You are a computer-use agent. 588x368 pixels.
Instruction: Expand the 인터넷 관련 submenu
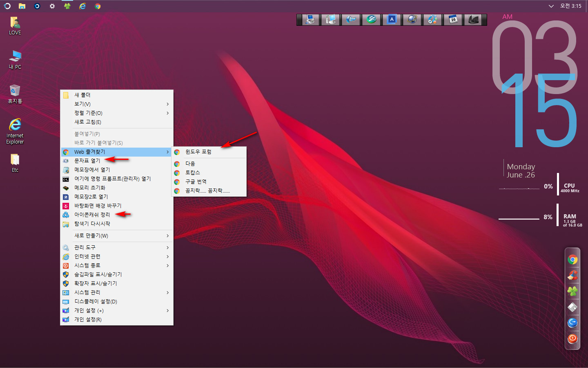point(117,256)
